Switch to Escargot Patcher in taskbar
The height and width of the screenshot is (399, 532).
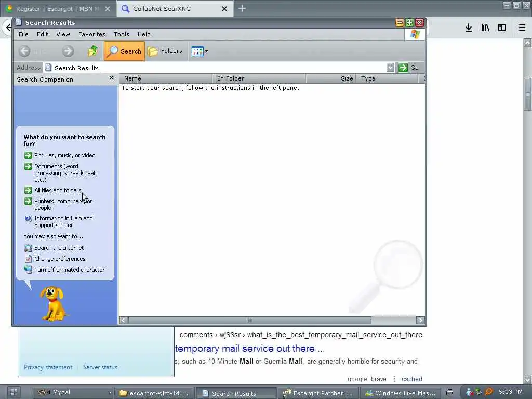point(318,393)
